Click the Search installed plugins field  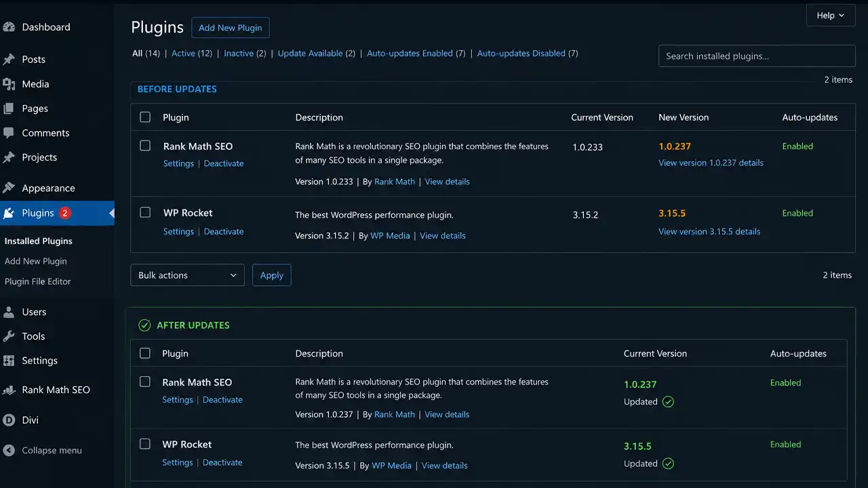757,56
